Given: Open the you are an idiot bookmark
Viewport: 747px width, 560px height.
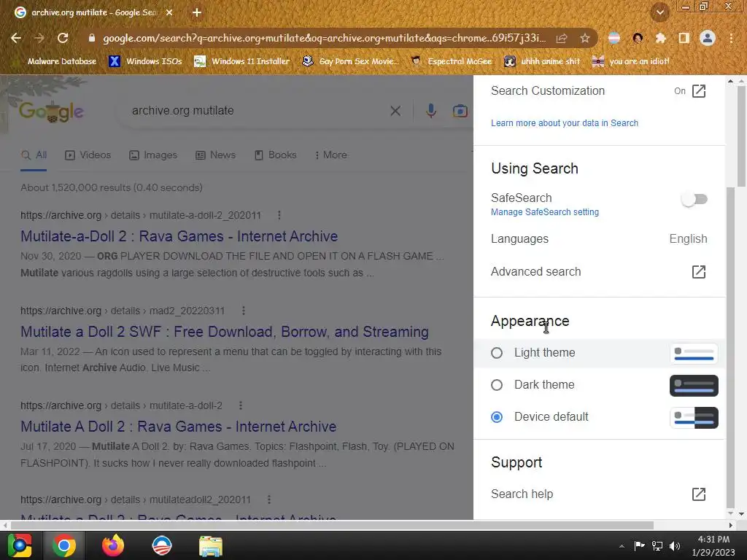Looking at the screenshot, I should [x=631, y=61].
